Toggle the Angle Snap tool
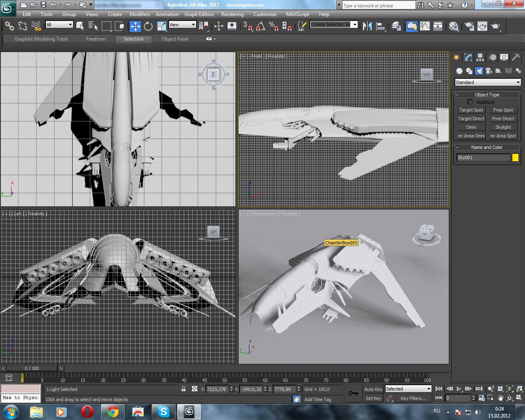525x420 pixels. point(260,26)
